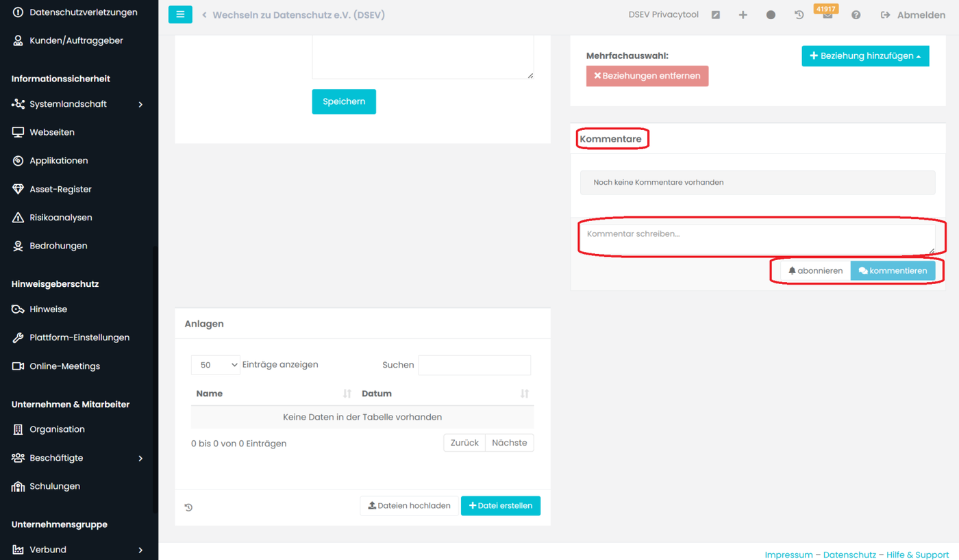The width and height of the screenshot is (959, 560).
Task: Click the Abmelden logout button
Action: (x=913, y=15)
